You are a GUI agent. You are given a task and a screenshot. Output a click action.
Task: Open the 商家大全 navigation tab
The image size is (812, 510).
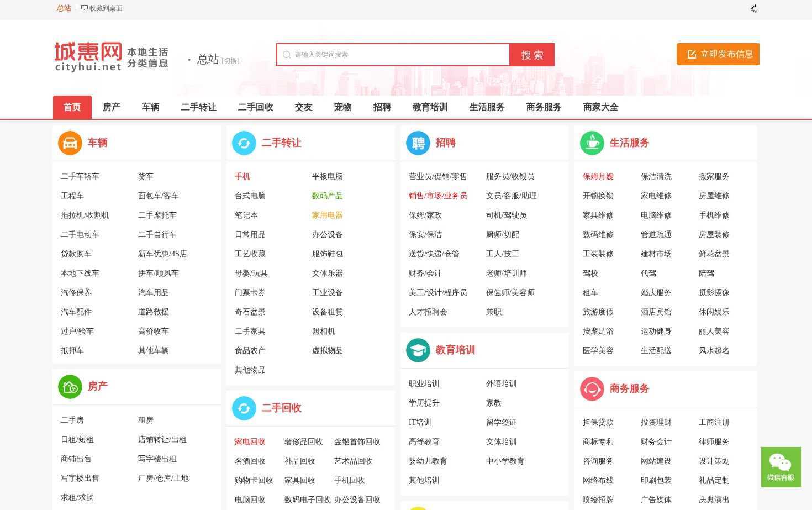pos(601,107)
